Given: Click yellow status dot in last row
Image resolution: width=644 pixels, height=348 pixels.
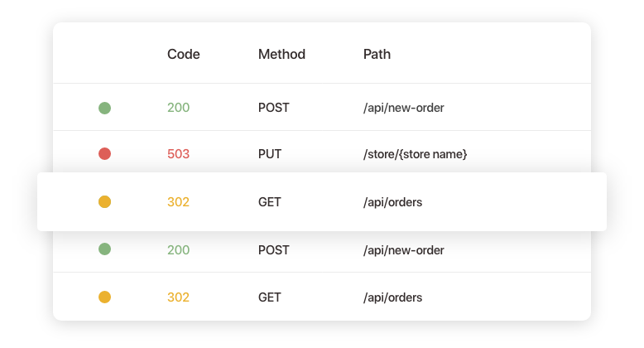Looking at the screenshot, I should pos(105,297).
